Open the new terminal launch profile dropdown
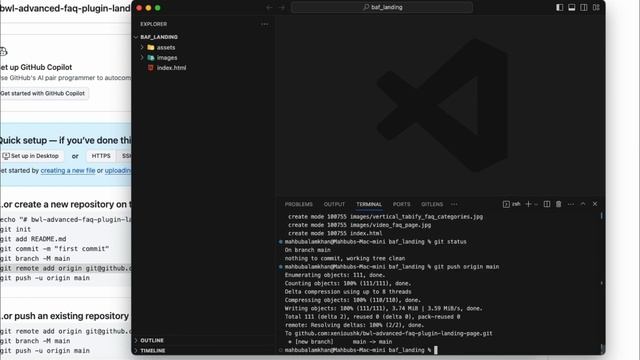 (536, 204)
